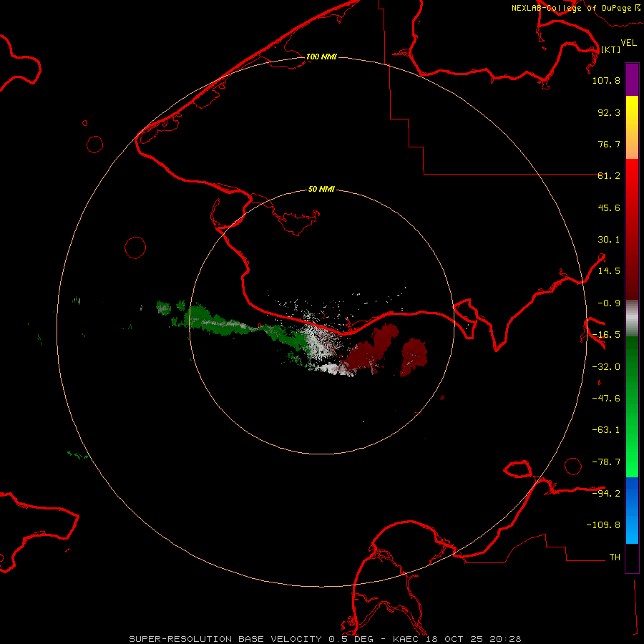Select the -47.6 velocity scale value
This screenshot has height=644, width=644.
(606, 399)
